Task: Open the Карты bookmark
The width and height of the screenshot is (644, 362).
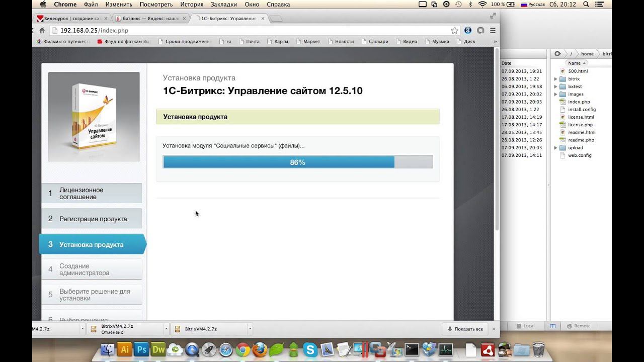Action: pos(277,42)
